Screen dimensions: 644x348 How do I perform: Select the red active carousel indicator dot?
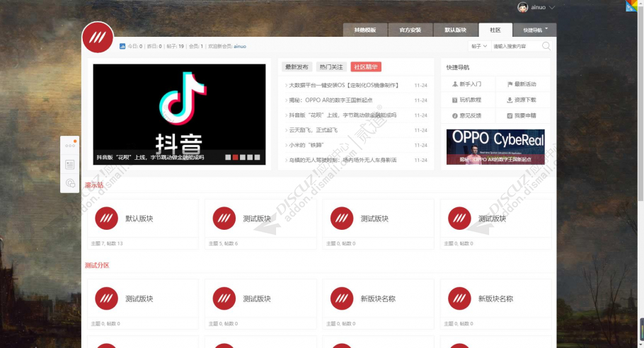[236, 157]
